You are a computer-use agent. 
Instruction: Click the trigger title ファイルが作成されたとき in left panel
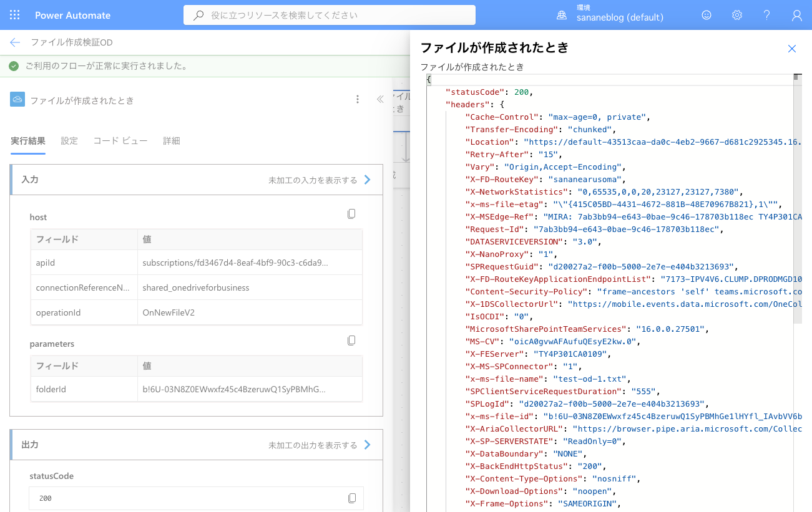[x=82, y=100]
